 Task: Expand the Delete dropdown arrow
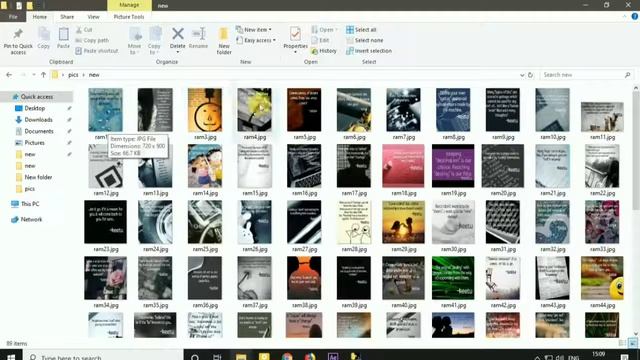pyautogui.click(x=178, y=52)
